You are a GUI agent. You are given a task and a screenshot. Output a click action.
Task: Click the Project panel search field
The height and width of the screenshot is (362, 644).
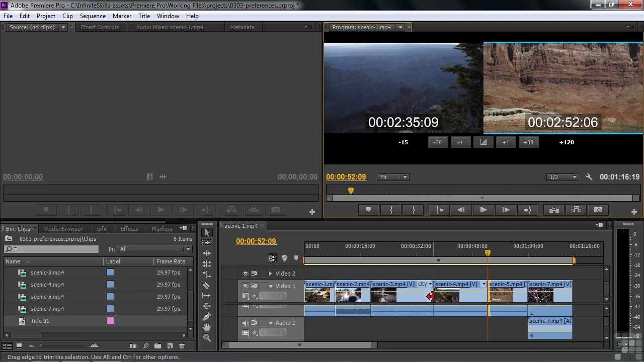click(x=51, y=249)
